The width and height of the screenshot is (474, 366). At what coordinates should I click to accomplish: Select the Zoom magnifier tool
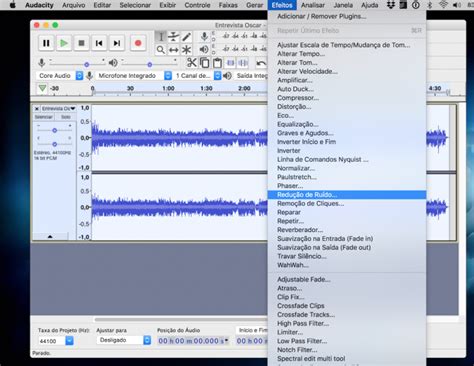[160, 50]
